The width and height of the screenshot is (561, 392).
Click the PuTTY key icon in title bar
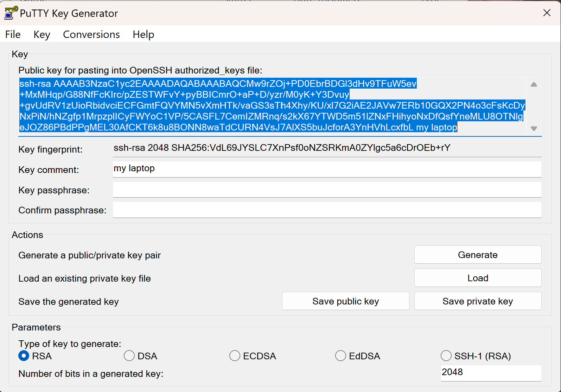[x=11, y=13]
